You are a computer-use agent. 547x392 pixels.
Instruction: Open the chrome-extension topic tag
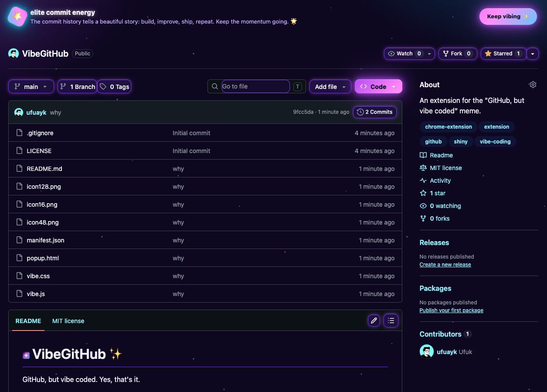click(x=448, y=127)
